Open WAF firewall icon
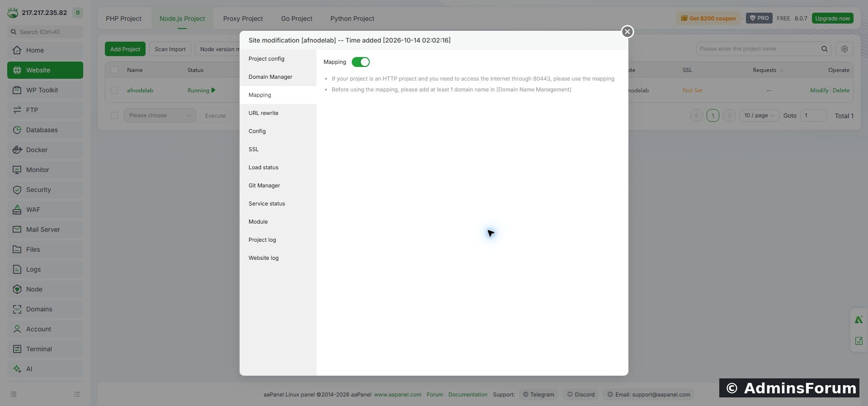Viewport: 868px width, 406px height. click(17, 210)
